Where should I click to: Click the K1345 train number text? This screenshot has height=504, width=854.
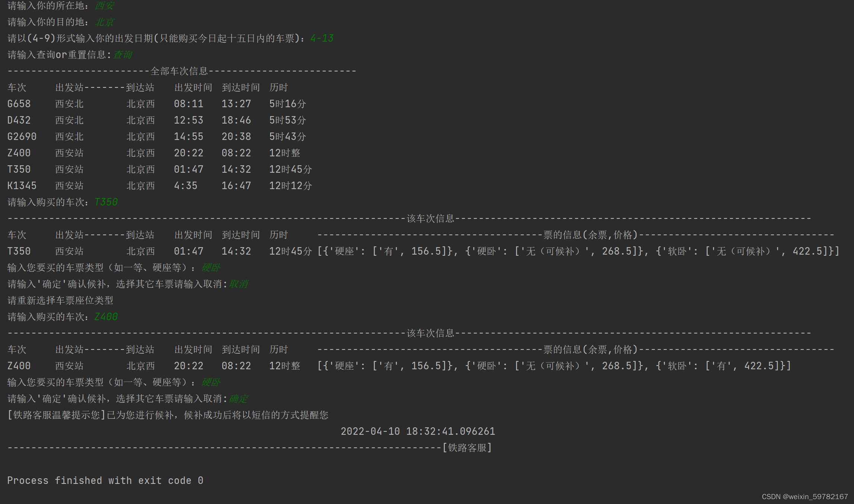coord(22,186)
